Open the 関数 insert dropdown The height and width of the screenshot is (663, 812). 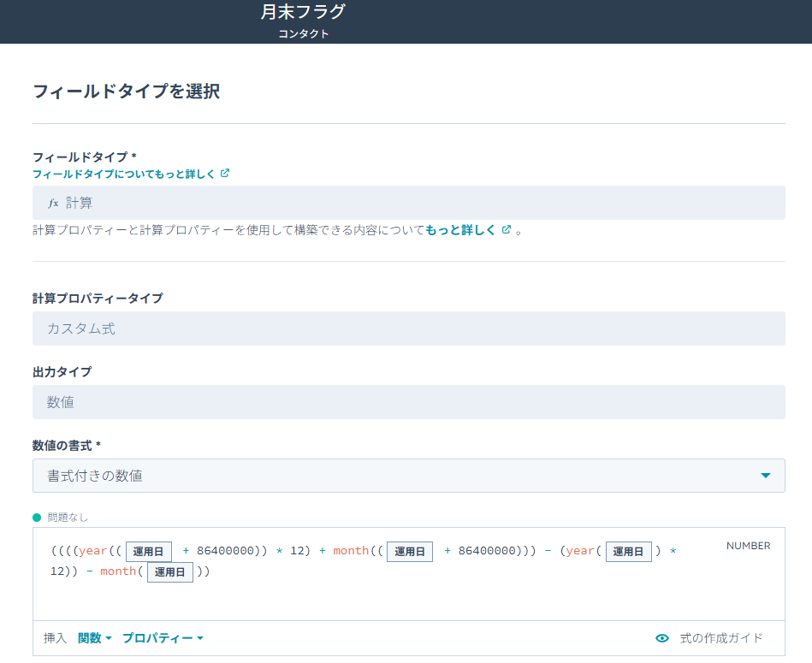tap(95, 638)
